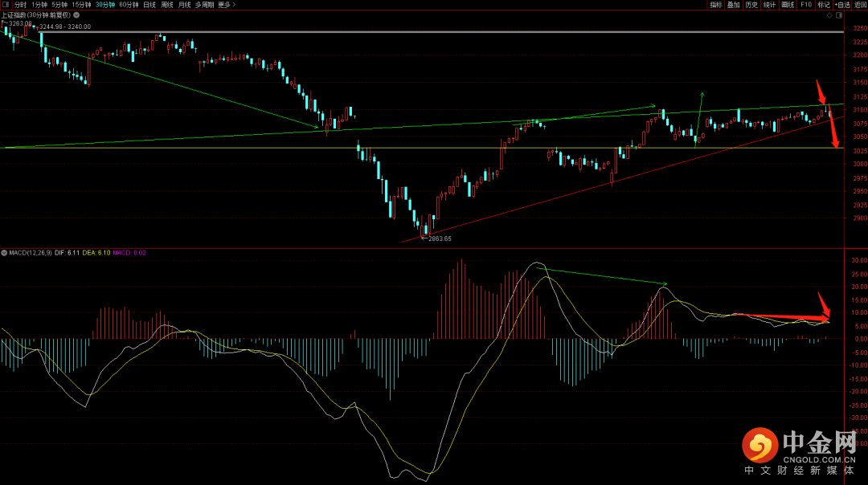Switch to 日线 daily chart

[149, 5]
